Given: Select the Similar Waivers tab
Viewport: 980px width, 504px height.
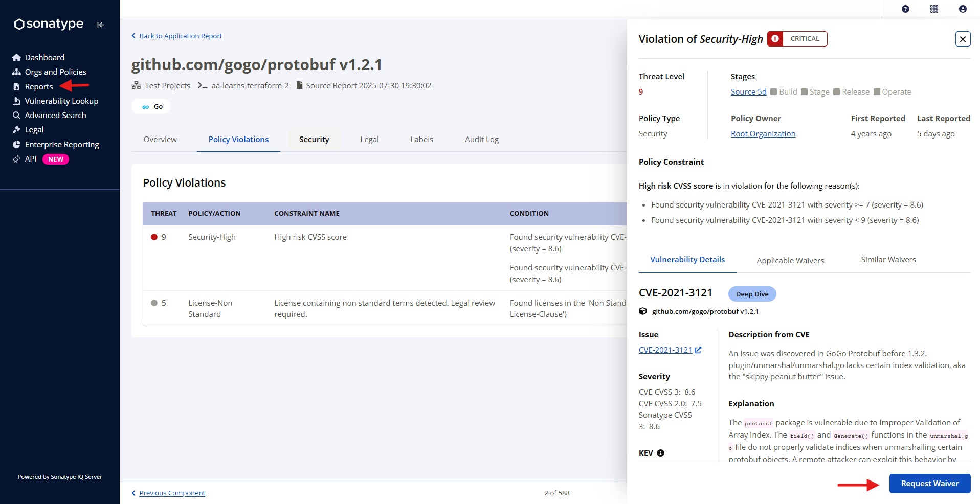Looking at the screenshot, I should coord(888,260).
